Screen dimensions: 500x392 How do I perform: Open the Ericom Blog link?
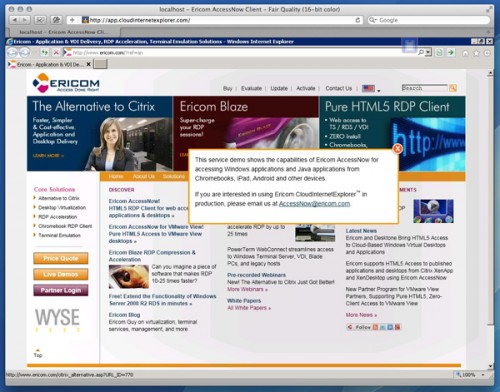tap(124, 315)
